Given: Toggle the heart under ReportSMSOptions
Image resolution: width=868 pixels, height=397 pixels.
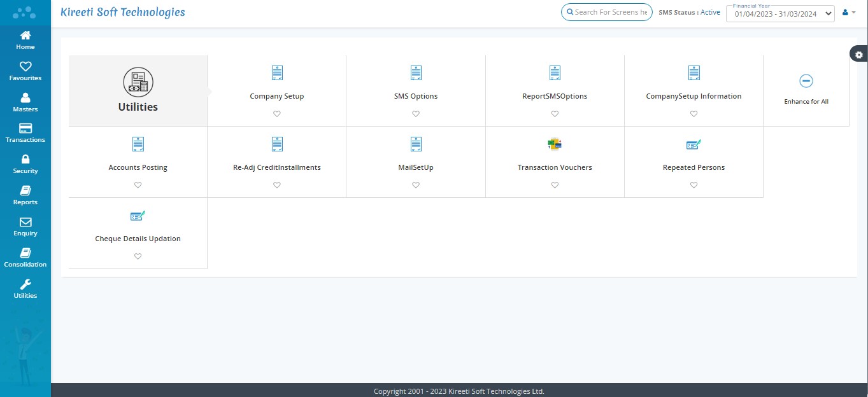Looking at the screenshot, I should pyautogui.click(x=555, y=114).
